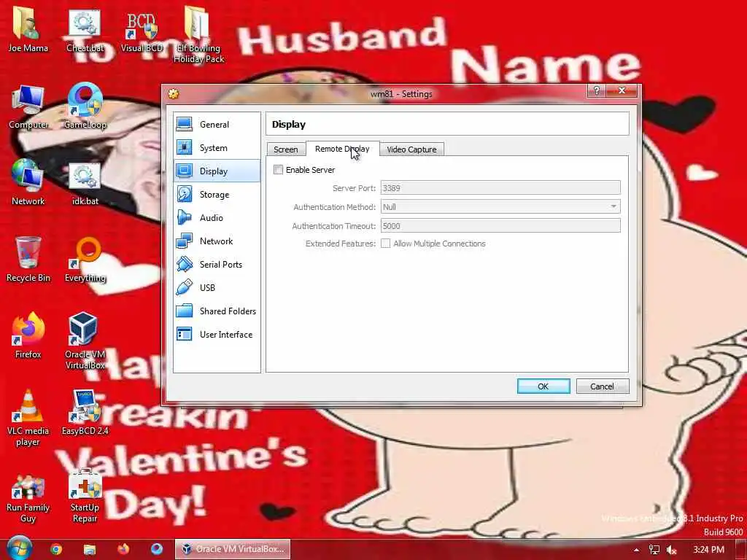Open GameLoop from the taskbar

click(x=157, y=549)
